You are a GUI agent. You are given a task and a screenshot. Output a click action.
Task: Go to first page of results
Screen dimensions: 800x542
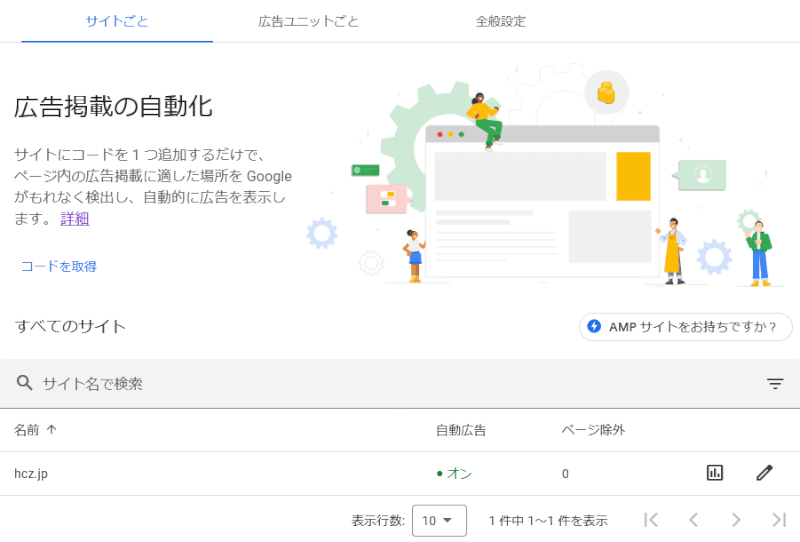tap(651, 520)
